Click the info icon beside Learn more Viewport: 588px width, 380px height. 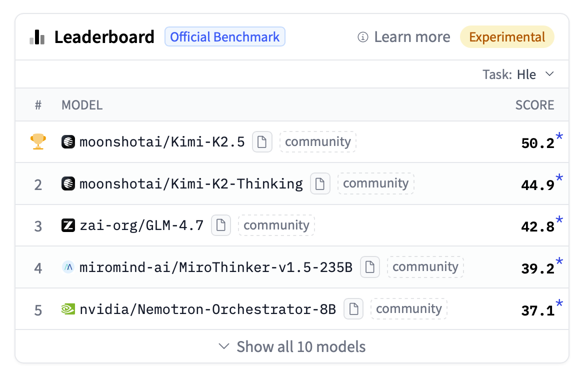[363, 37]
